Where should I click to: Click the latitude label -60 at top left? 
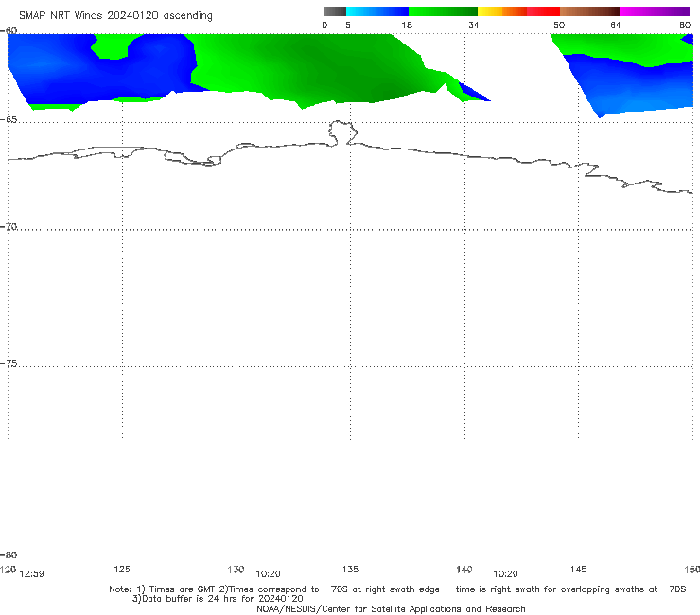pyautogui.click(x=9, y=31)
